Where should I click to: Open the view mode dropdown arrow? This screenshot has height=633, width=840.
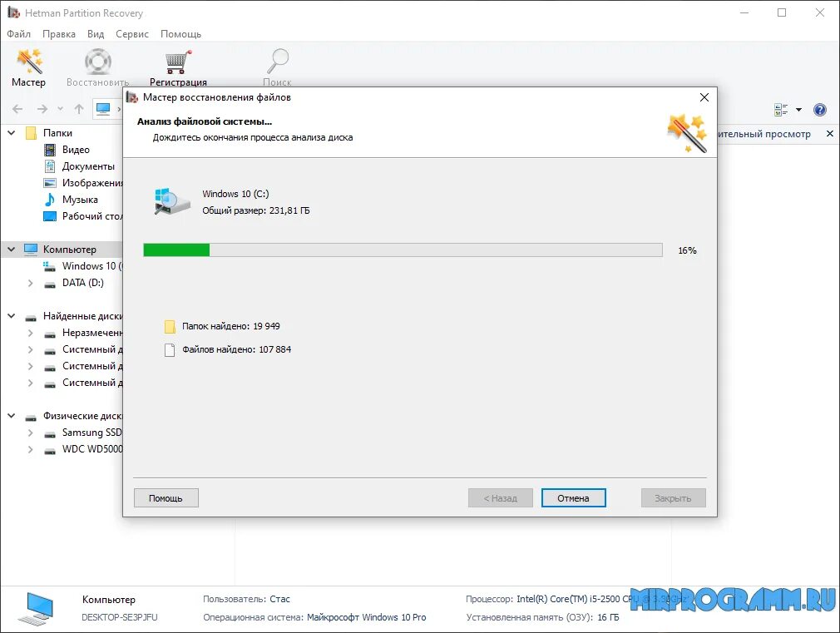click(798, 110)
